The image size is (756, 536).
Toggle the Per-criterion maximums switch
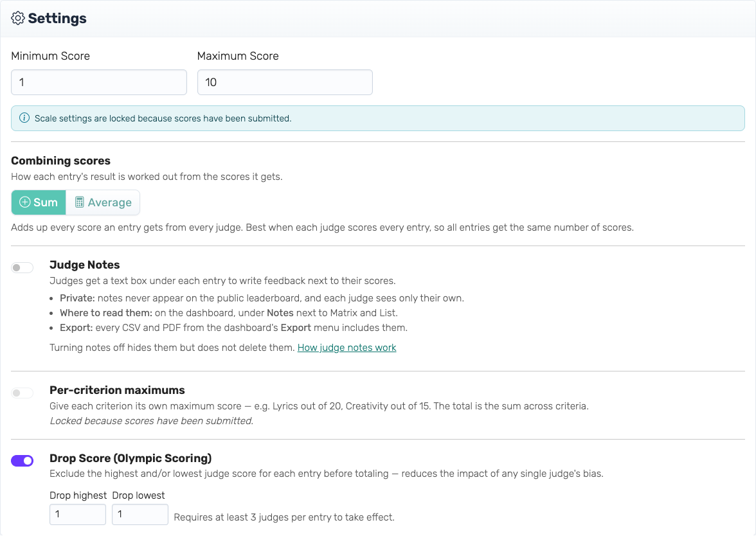tap(22, 393)
